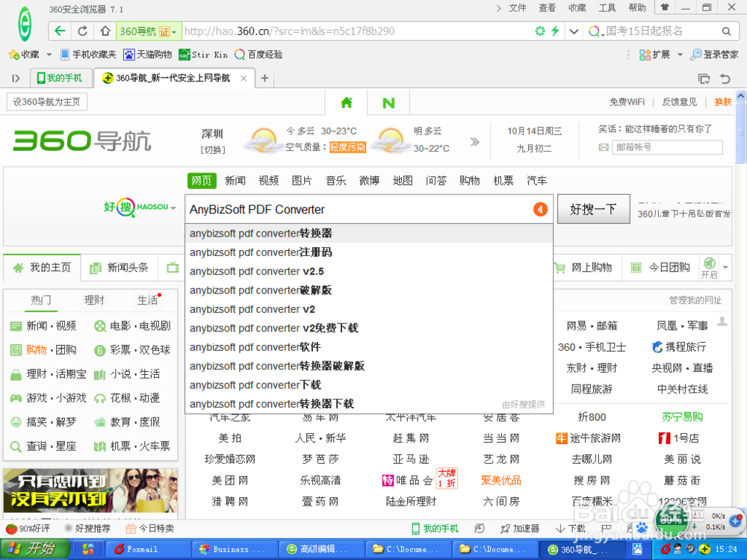Switch to the 我的手机 browser tab
Viewport: 747px width, 560px height.
click(60, 78)
